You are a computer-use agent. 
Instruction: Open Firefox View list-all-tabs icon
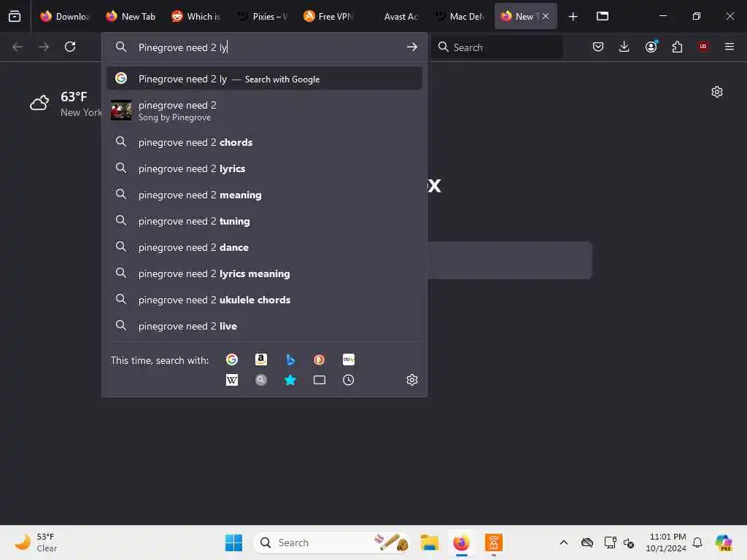tap(15, 16)
